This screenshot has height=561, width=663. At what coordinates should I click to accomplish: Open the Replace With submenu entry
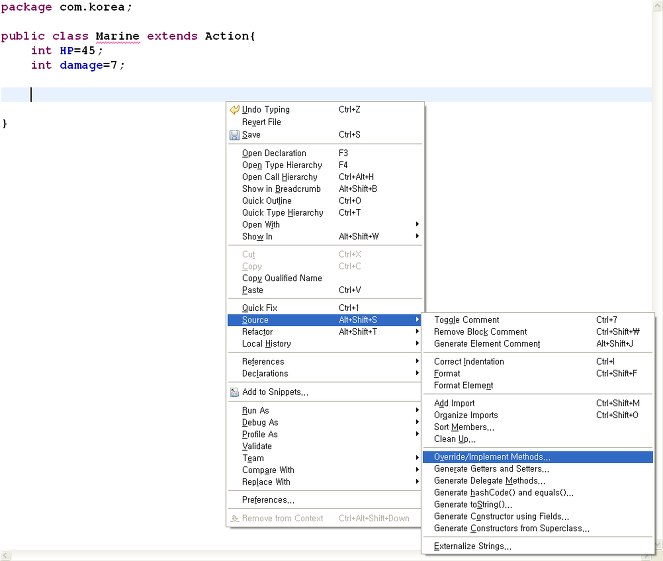click(325, 482)
